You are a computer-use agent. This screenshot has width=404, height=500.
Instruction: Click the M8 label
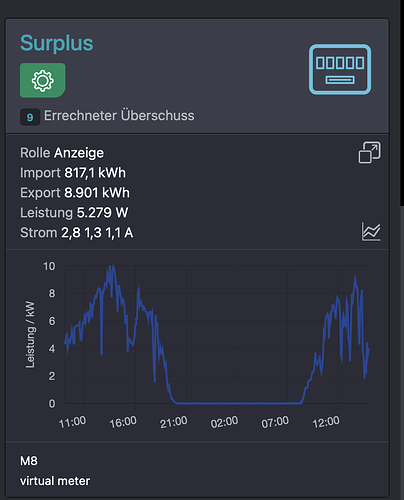click(x=29, y=461)
